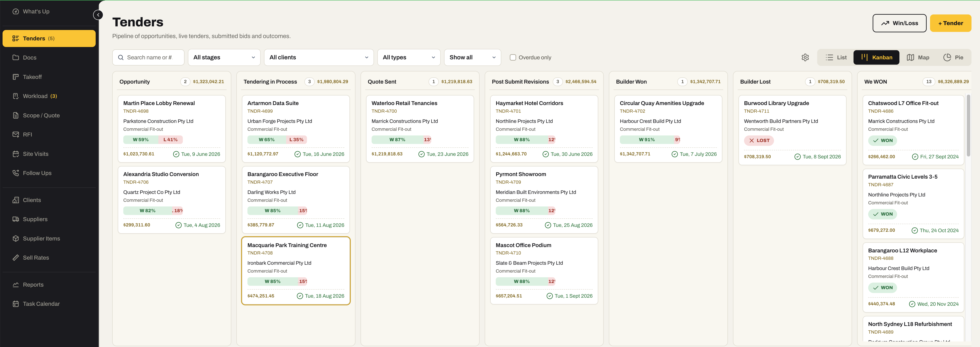Click the Site Visits calendar icon

(x=16, y=154)
